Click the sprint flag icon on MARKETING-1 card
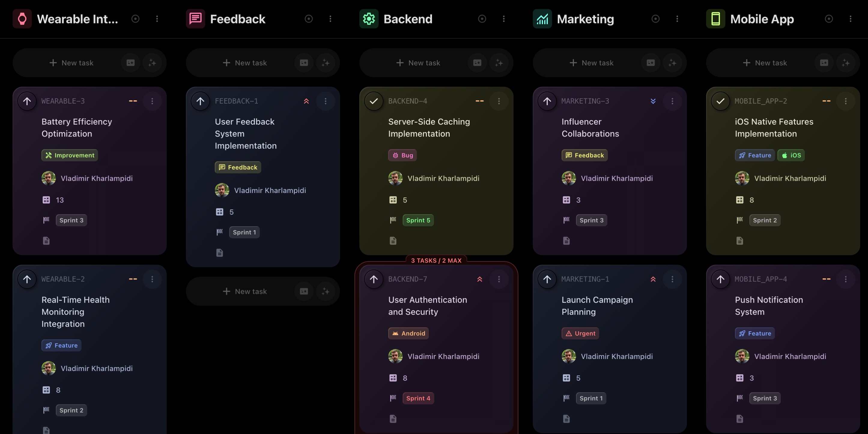The height and width of the screenshot is (434, 868). 566,398
